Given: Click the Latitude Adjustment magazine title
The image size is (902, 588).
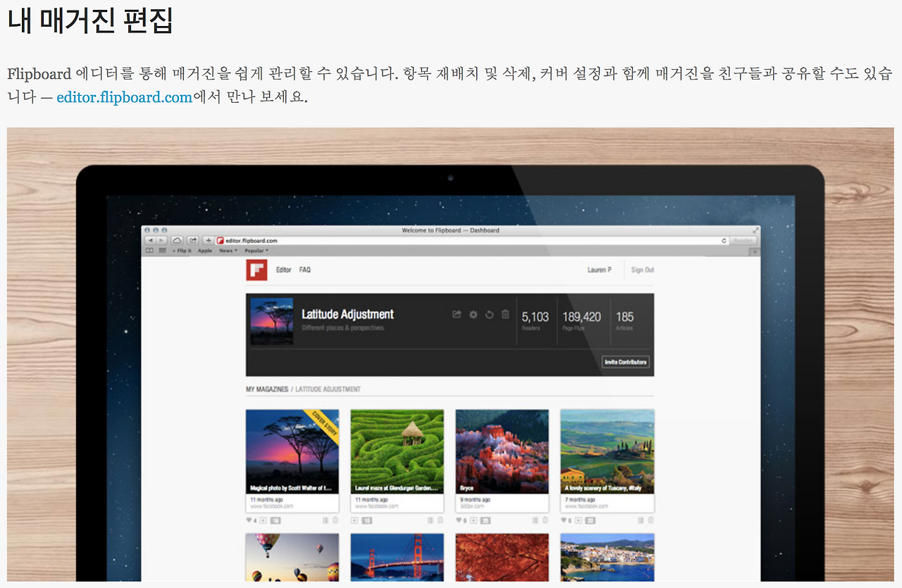Looking at the screenshot, I should tap(347, 315).
